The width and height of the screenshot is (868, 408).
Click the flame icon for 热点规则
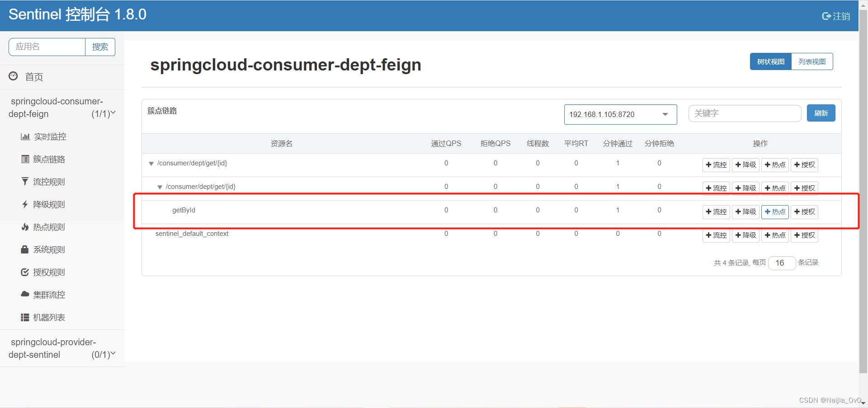pyautogui.click(x=25, y=227)
